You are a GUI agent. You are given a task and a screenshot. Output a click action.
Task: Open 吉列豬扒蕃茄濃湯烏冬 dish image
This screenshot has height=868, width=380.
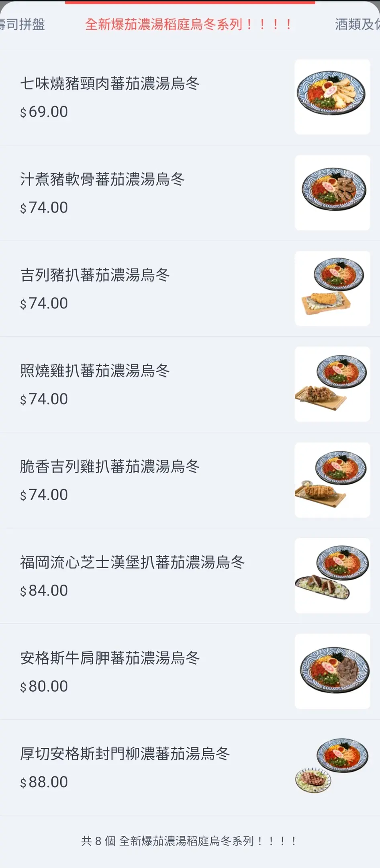tap(332, 288)
